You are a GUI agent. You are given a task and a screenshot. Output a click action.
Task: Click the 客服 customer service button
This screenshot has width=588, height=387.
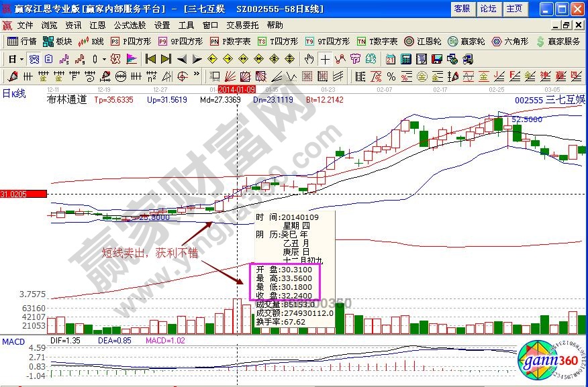(462, 9)
